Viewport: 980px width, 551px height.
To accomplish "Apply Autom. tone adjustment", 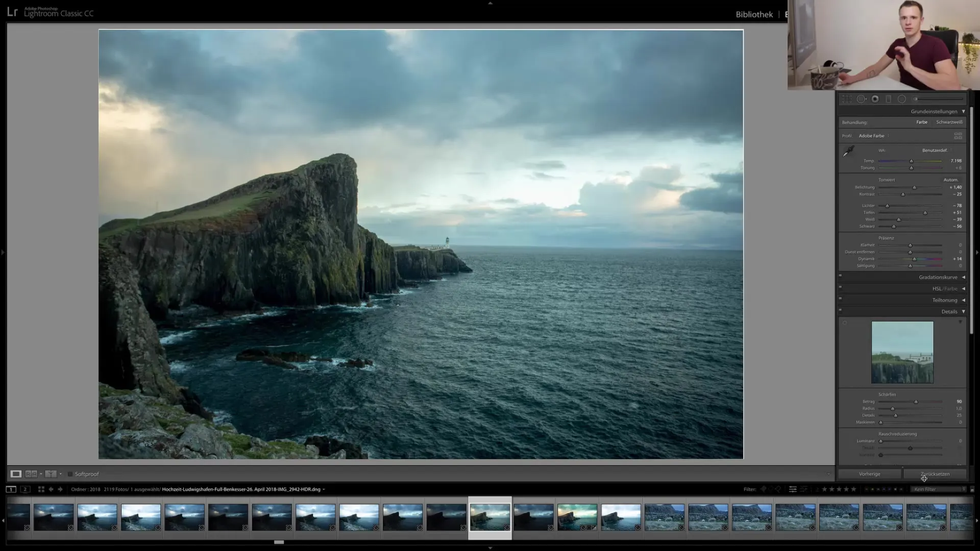I will 951,180.
